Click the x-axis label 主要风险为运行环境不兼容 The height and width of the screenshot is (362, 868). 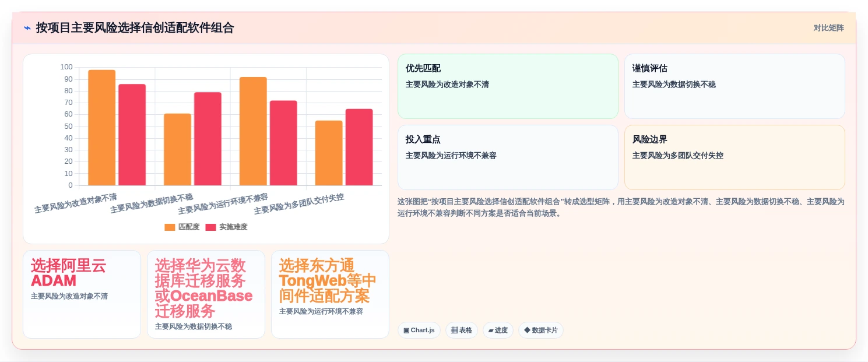[223, 203]
